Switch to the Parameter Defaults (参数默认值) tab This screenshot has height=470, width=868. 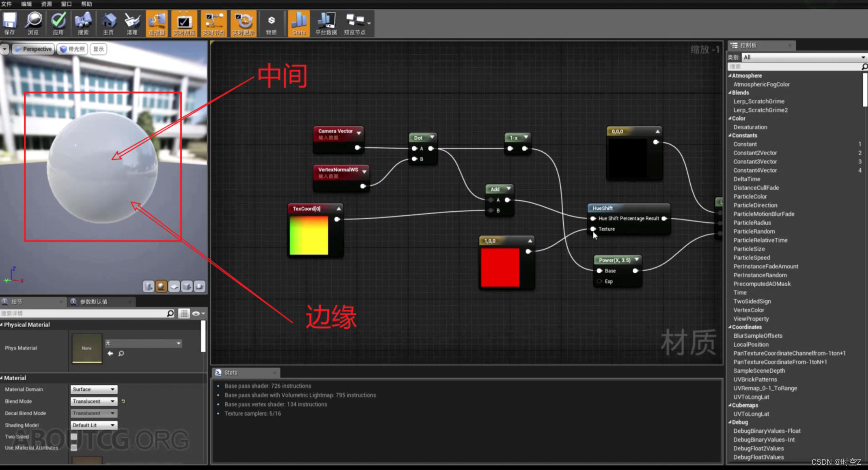[x=94, y=302]
